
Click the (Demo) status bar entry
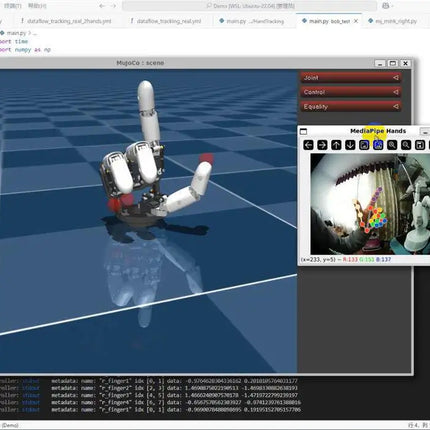click(10, 425)
